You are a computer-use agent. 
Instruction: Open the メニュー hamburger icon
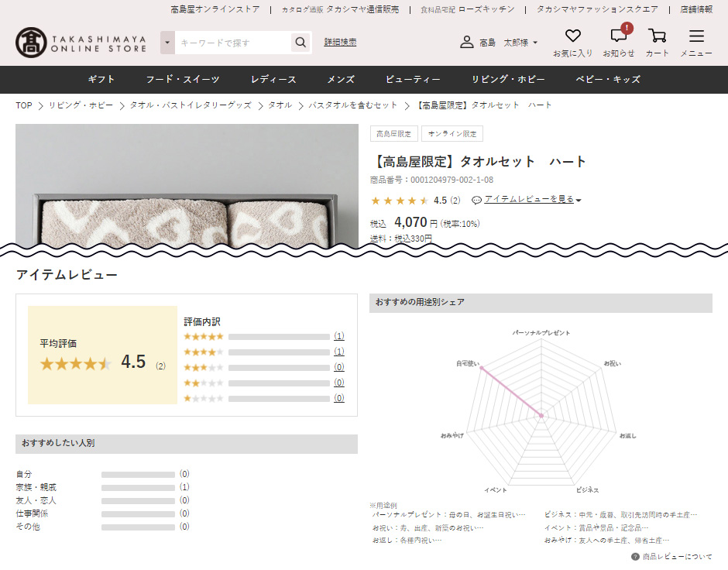coord(696,36)
